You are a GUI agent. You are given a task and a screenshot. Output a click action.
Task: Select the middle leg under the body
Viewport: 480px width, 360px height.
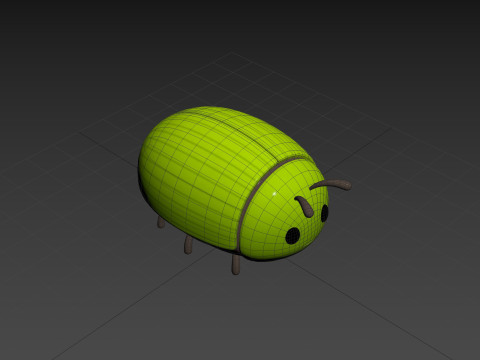click(x=188, y=245)
